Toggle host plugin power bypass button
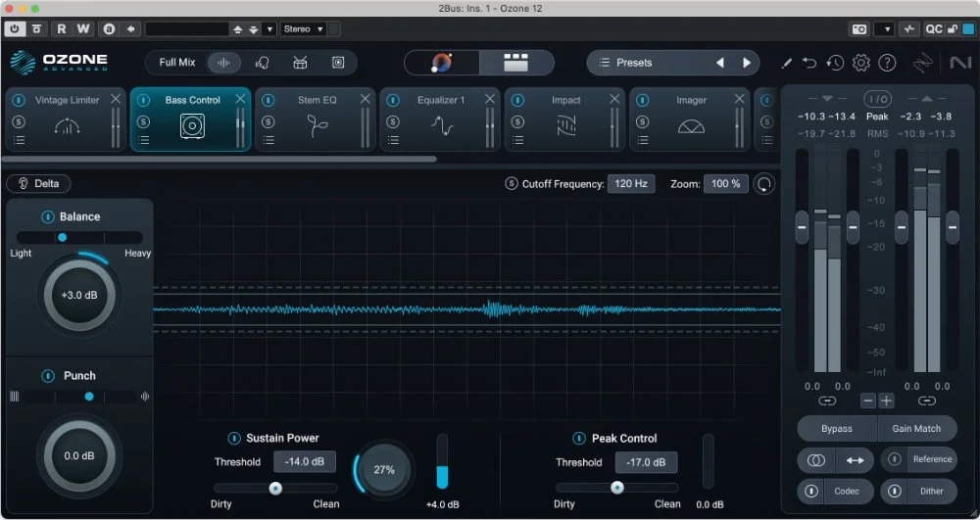Screen dimensions: 980x520 15,28
